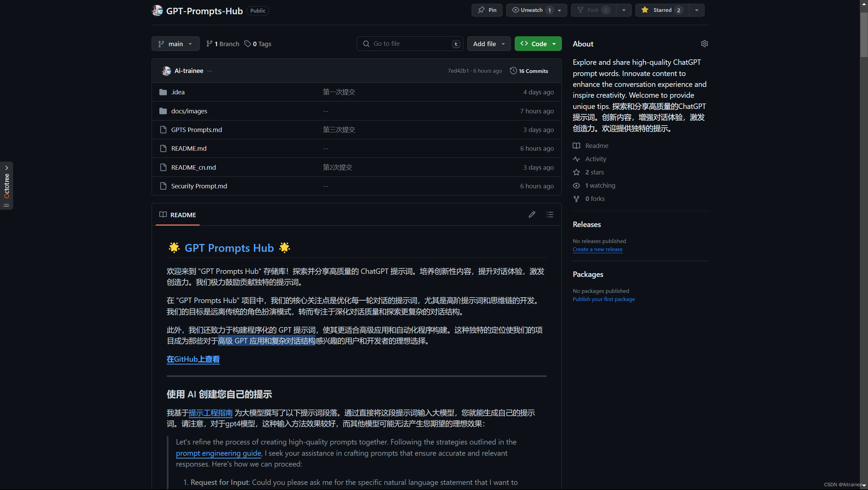Open the main branch selector
The height and width of the screenshot is (490, 868).
[175, 44]
